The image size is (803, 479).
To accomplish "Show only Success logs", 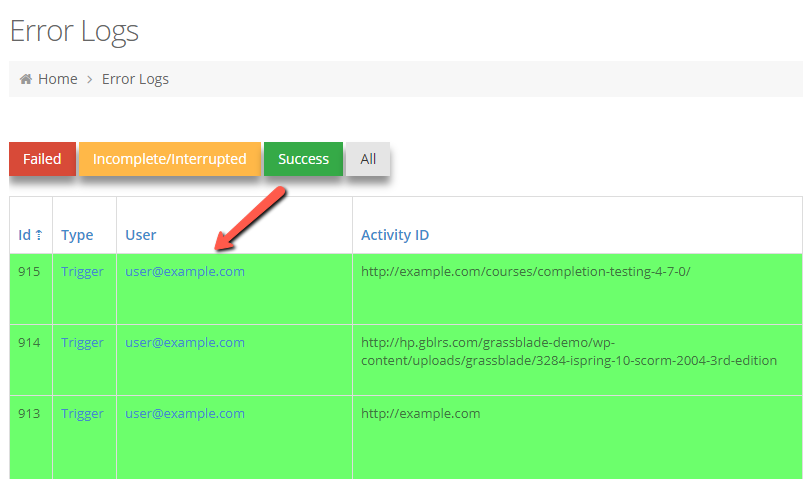I will pyautogui.click(x=303, y=159).
